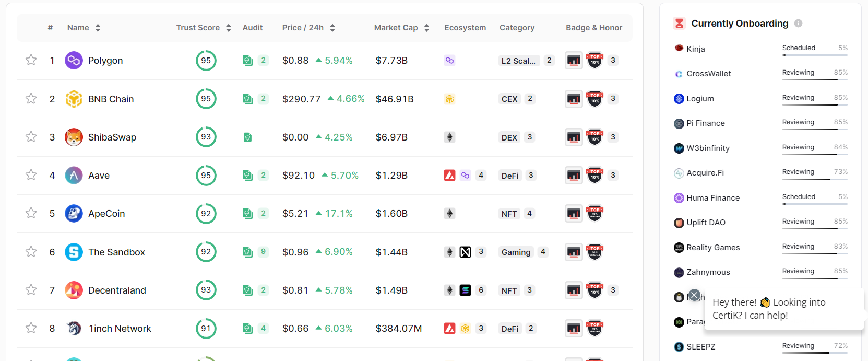The height and width of the screenshot is (361, 868).
Task: Click the leaderboard honor icon for 1inch Network
Action: (x=574, y=328)
